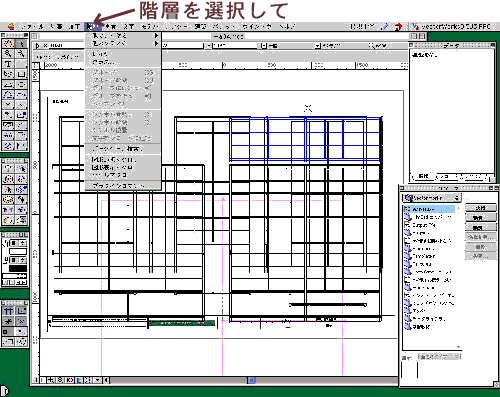
Task: Choose the rectangle tool in 2D palette
Action: 21,74
